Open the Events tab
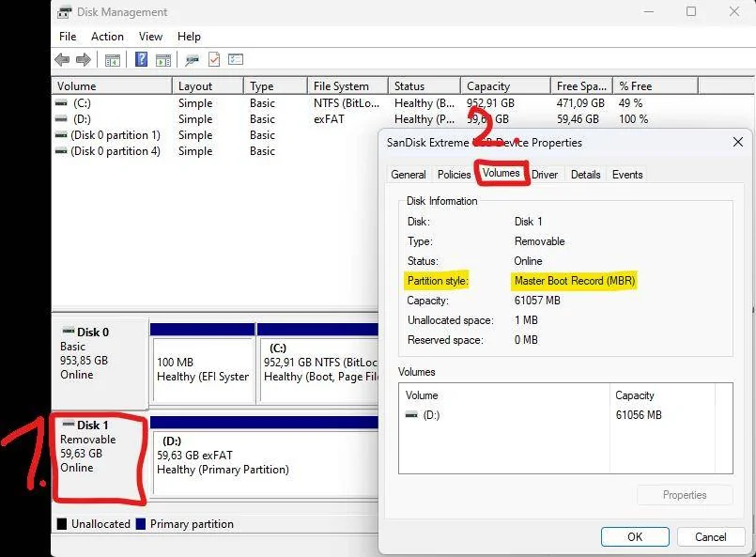This screenshot has height=557, width=756. click(627, 175)
